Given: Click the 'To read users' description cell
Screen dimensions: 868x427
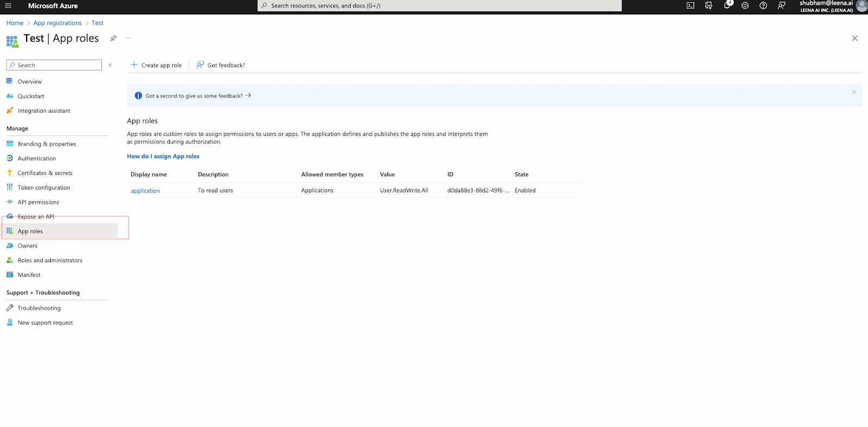Looking at the screenshot, I should (215, 191).
